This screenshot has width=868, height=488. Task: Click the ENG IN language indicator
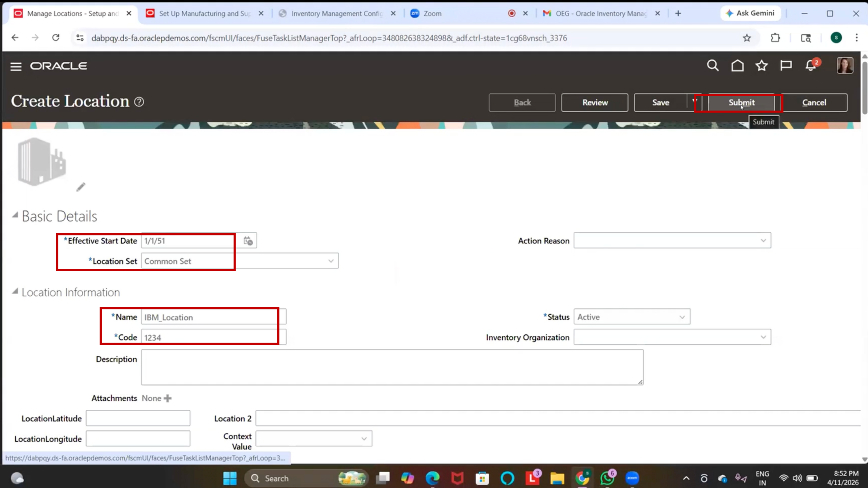762,478
